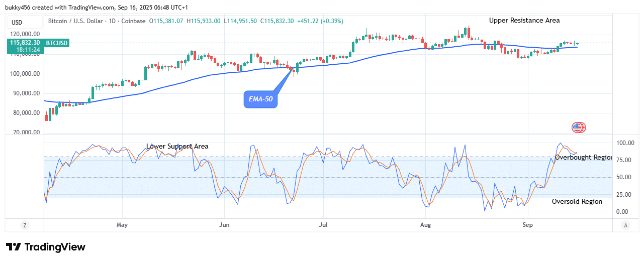Select the Overbought Region annotation
This screenshot has height=262, width=644.
click(x=583, y=158)
